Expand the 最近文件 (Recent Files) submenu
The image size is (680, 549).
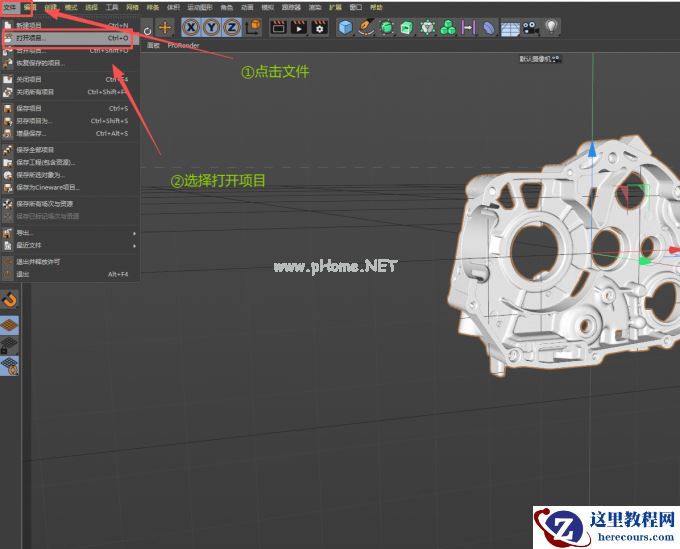(69, 246)
